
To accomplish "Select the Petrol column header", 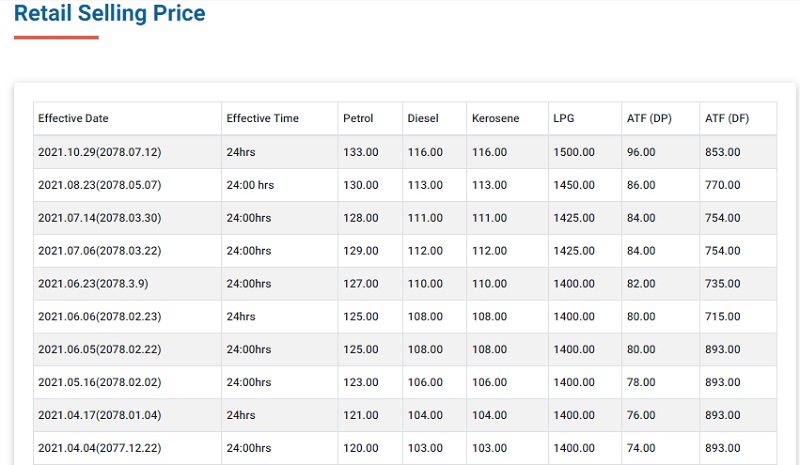I will tap(358, 118).
